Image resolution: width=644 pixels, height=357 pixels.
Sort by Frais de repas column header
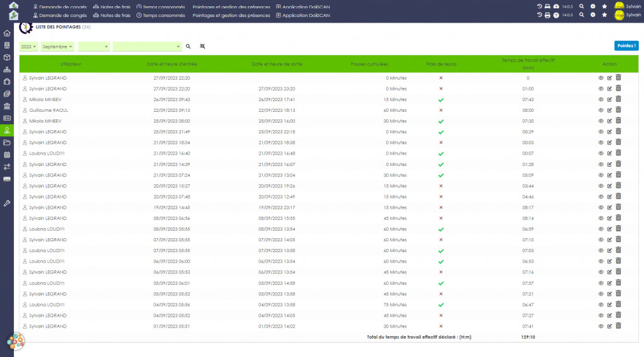[441, 64]
